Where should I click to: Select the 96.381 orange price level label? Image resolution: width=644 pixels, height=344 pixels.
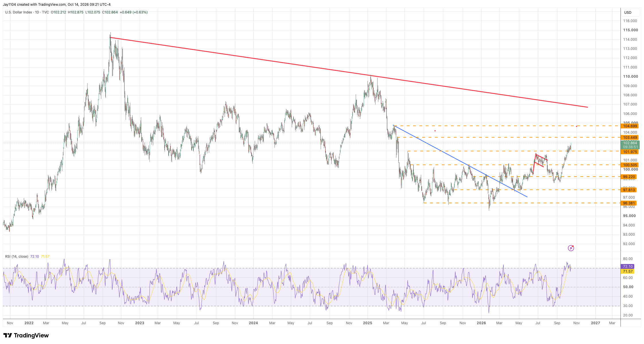[629, 203]
